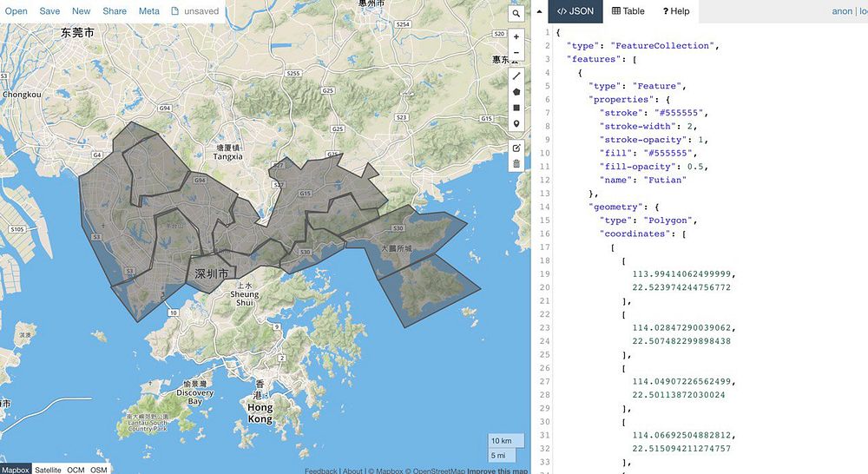Activate the delete layers trash tool
The height and width of the screenshot is (474, 868).
(x=516, y=163)
